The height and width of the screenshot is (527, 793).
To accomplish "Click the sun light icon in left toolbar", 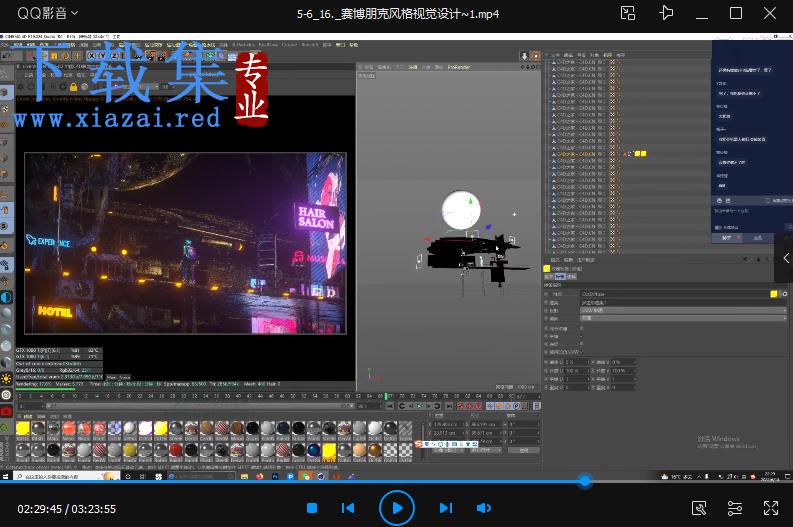I will (6, 378).
